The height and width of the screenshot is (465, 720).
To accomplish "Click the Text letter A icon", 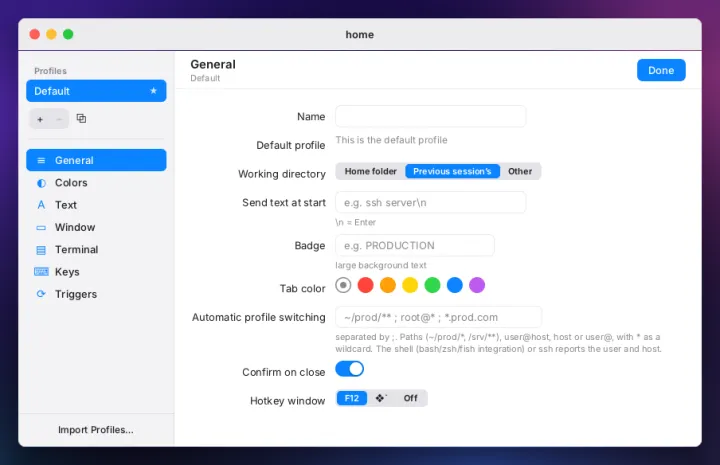I will click(x=41, y=205).
